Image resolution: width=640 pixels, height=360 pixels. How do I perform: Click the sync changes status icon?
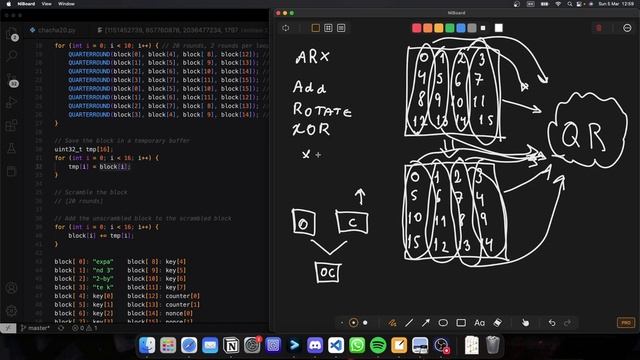pos(61,328)
